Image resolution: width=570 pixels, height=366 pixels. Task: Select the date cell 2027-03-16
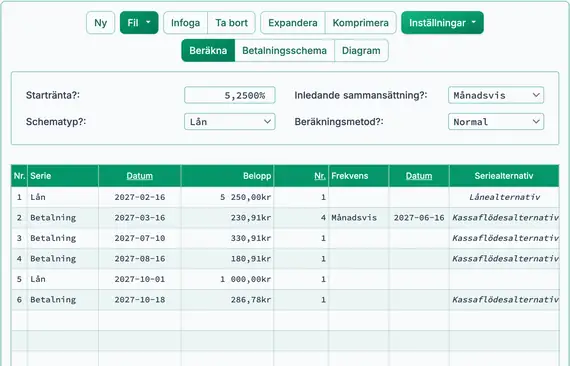click(140, 218)
